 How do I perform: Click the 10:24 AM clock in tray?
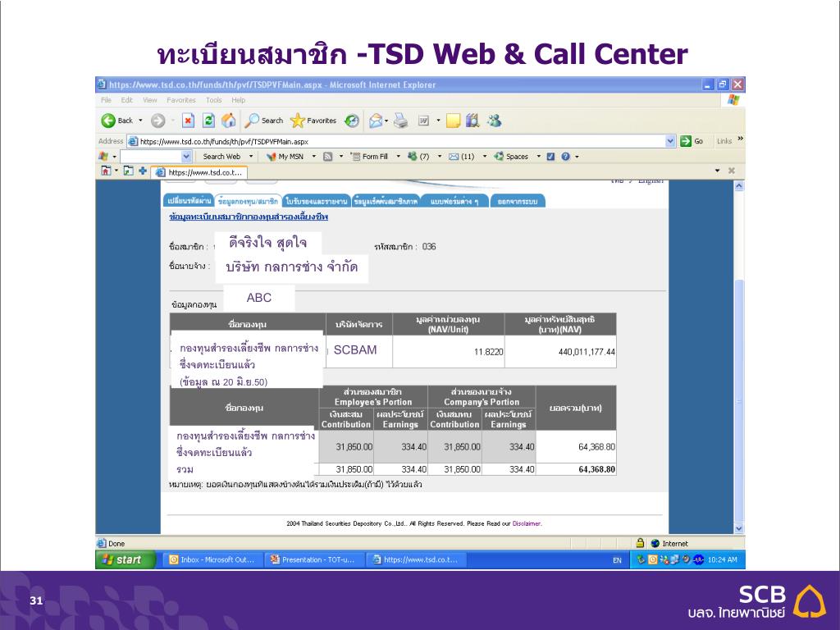[x=722, y=559]
